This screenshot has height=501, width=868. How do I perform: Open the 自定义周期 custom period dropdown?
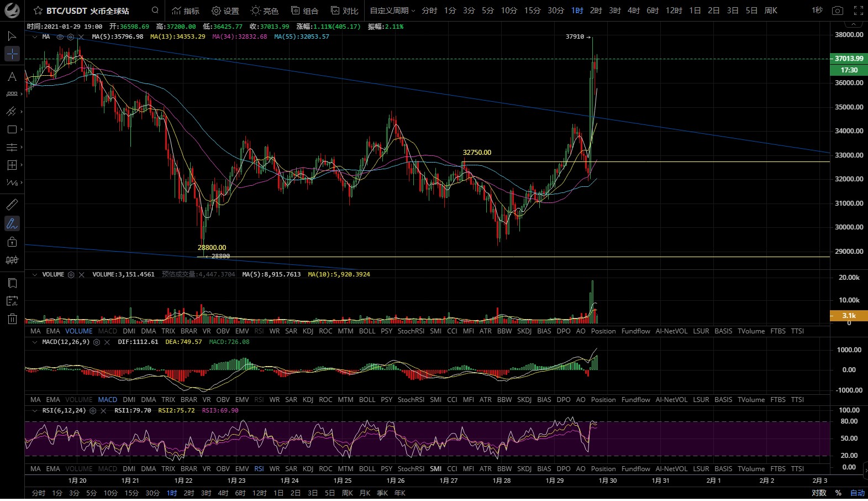coord(392,11)
